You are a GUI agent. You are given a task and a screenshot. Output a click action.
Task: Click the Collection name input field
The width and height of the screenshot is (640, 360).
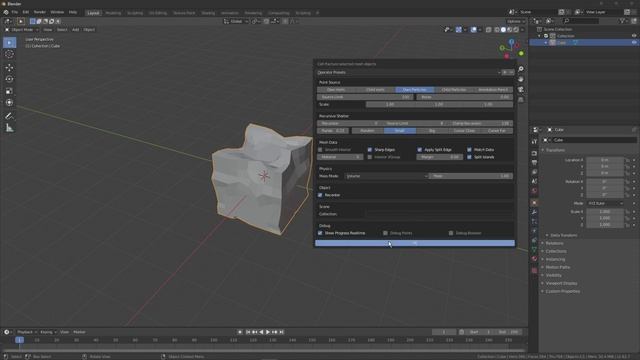(439, 214)
